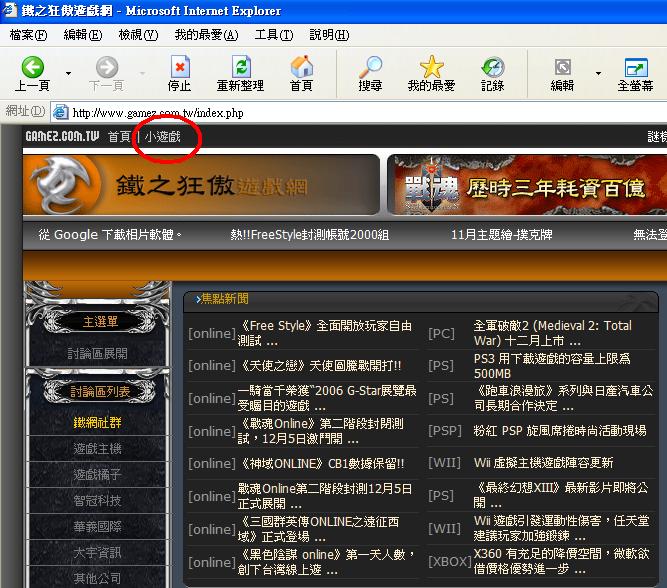Open 戰魂Online第二階段封測12月5日正式展開 news
The width and height of the screenshot is (667, 588).
tap(325, 496)
